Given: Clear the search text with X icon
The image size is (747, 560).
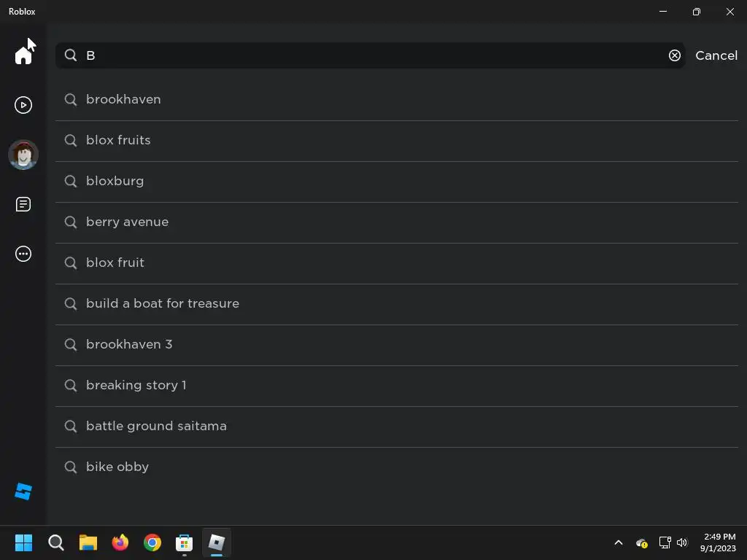Looking at the screenshot, I should pos(675,55).
